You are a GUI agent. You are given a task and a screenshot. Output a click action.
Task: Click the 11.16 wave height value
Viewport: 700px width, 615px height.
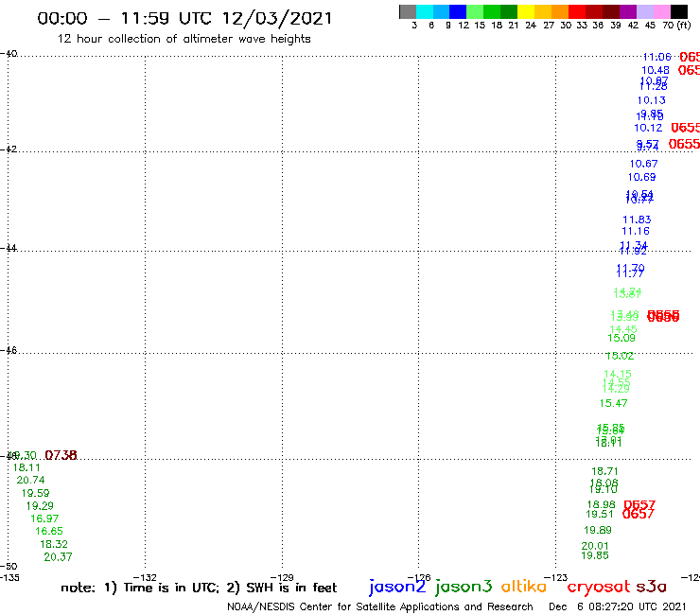coord(636,232)
